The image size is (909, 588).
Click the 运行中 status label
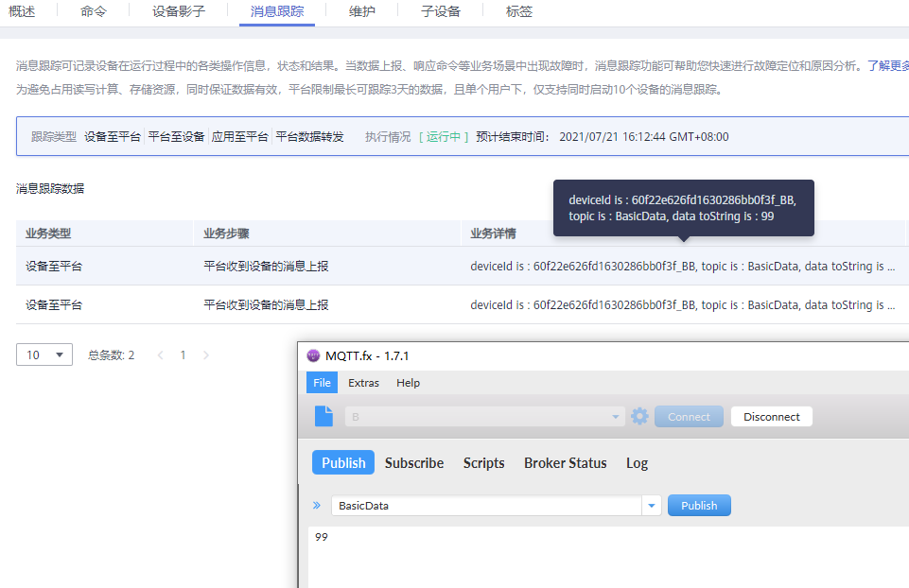pyautogui.click(x=444, y=137)
